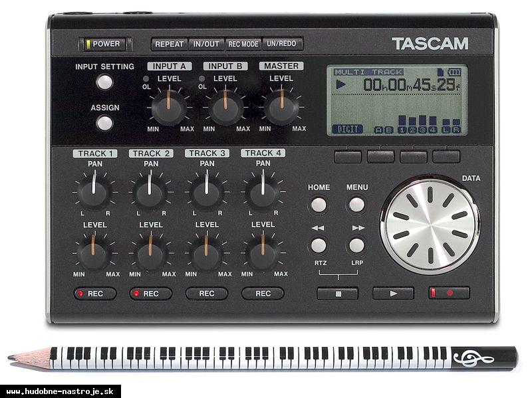Click the TRACK 3 PAN knob
532x398 pixels.
click(206, 193)
